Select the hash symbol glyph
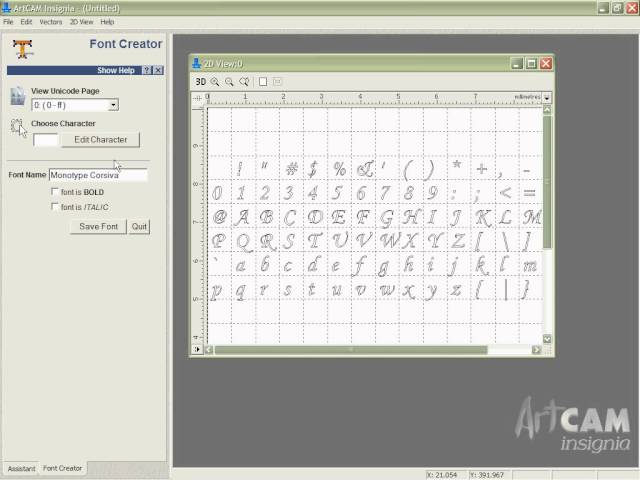 (291, 169)
